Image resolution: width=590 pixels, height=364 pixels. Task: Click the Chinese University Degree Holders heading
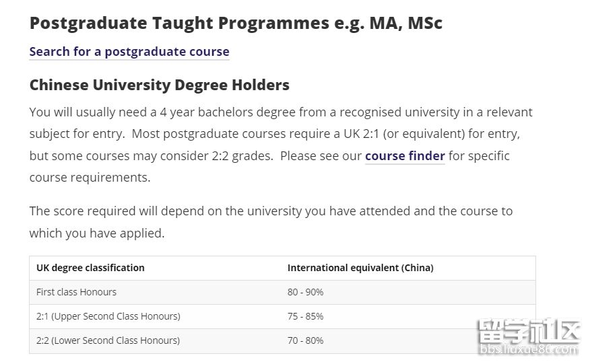pyautogui.click(x=159, y=85)
